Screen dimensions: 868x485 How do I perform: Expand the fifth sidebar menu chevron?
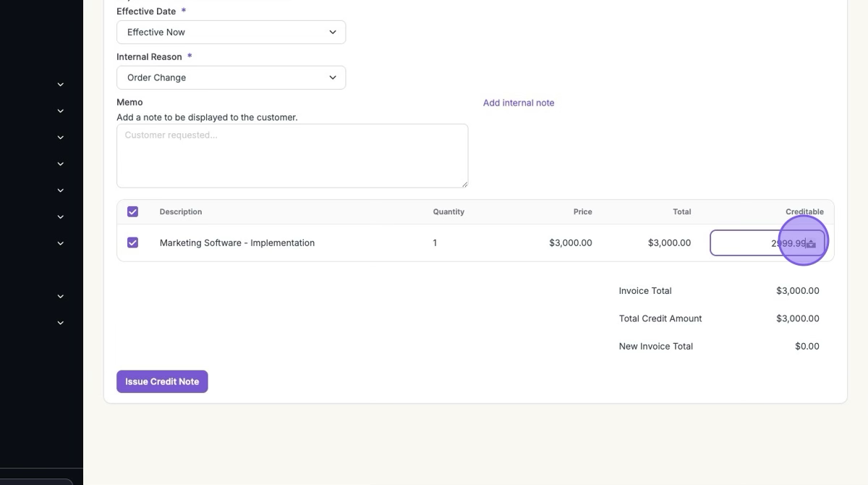click(61, 190)
